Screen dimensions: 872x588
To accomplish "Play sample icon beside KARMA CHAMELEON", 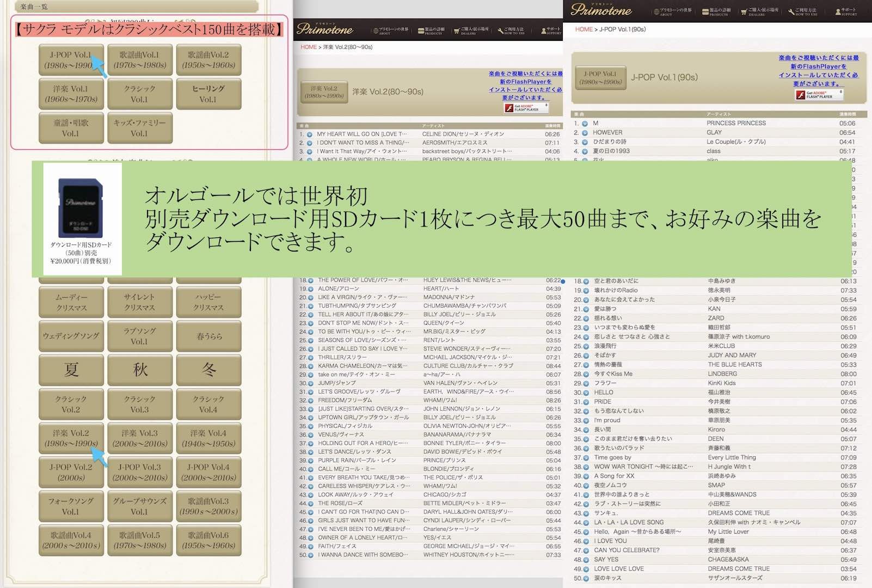I will [x=310, y=366].
